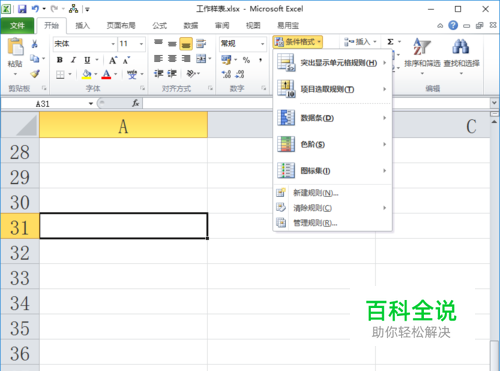Image resolution: width=500 pixels, height=371 pixels.
Task: Click the text orientation icon
Action: (x=191, y=73)
